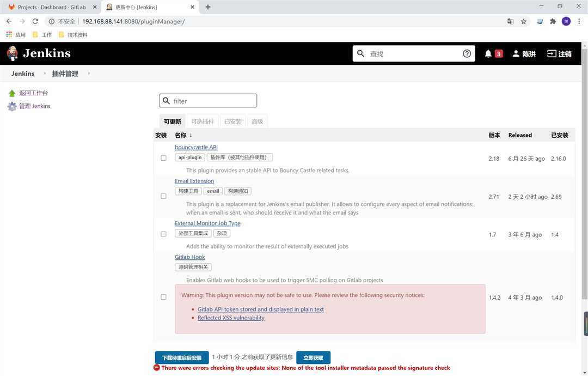Click the 返回工作台 sidebar link

(x=33, y=93)
